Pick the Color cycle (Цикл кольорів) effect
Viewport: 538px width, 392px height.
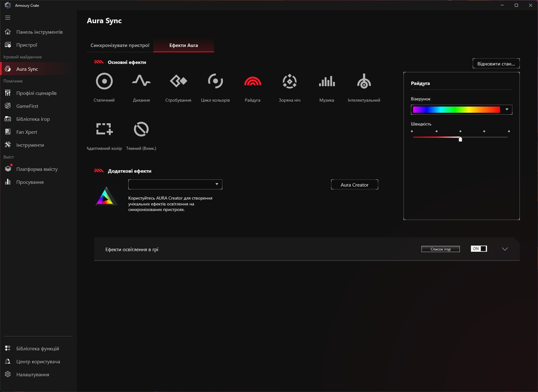[216, 81]
